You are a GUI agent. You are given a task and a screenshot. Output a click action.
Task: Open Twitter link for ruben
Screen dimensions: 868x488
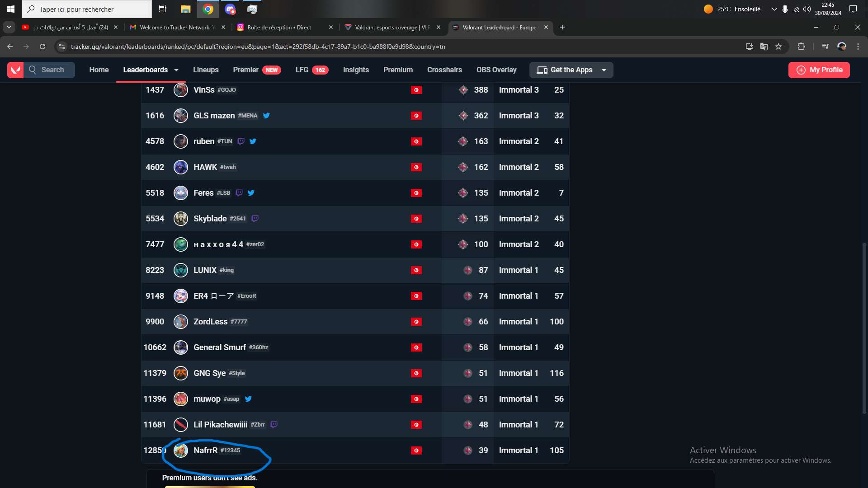(253, 141)
